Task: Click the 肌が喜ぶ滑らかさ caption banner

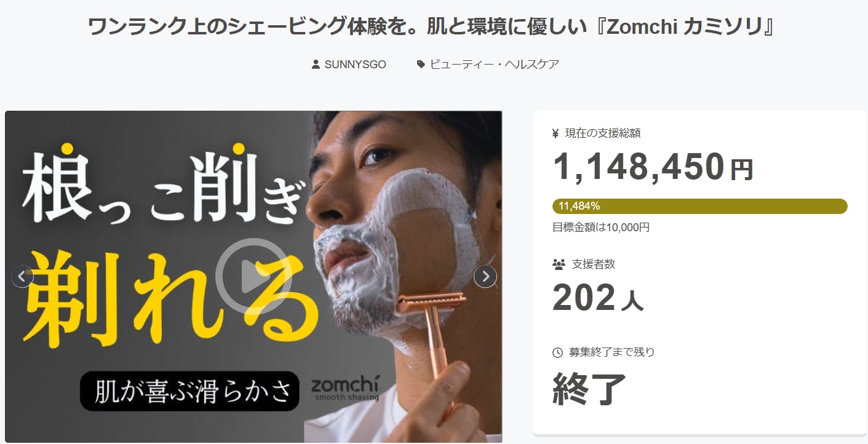Action: 189,391
